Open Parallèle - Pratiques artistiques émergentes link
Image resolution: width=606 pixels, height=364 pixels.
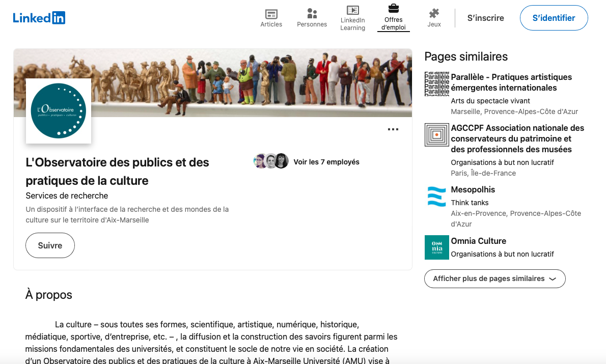point(511,82)
